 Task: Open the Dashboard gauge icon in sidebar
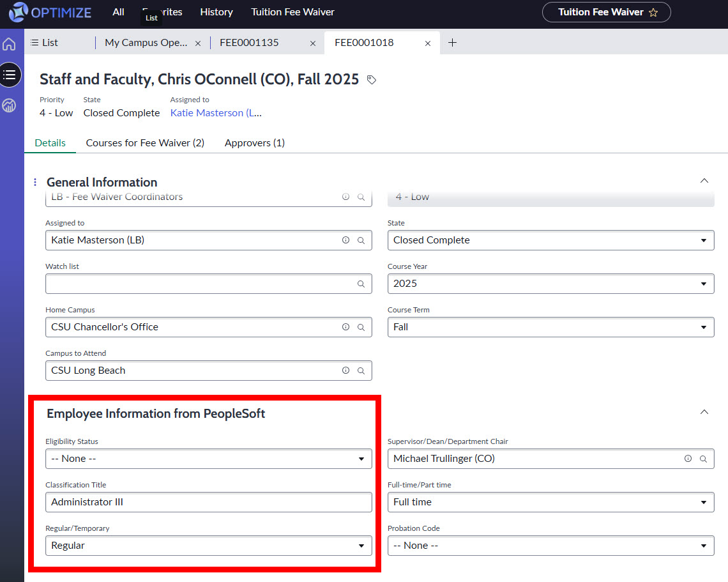pos(9,105)
